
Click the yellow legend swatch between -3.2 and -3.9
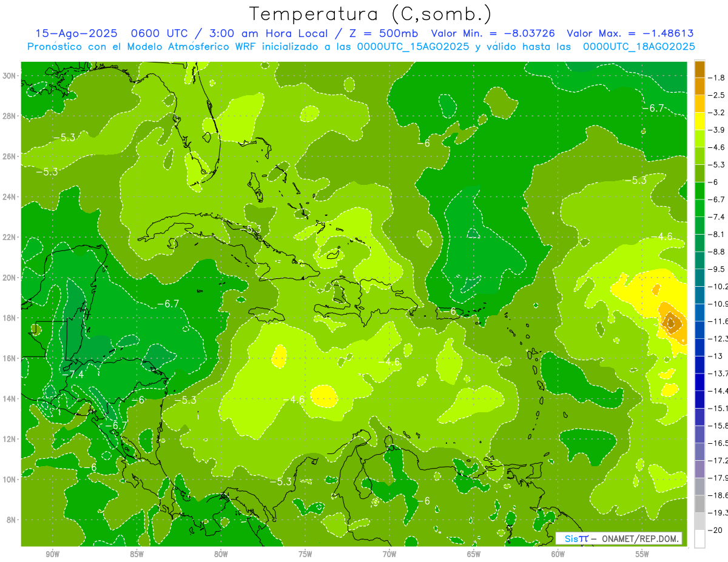700,121
